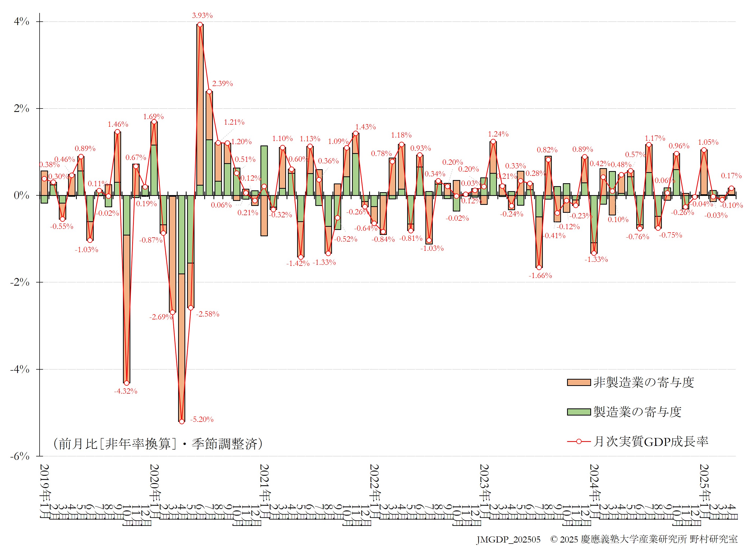
Task: Click the red line marker in the legend
Action: (x=579, y=442)
